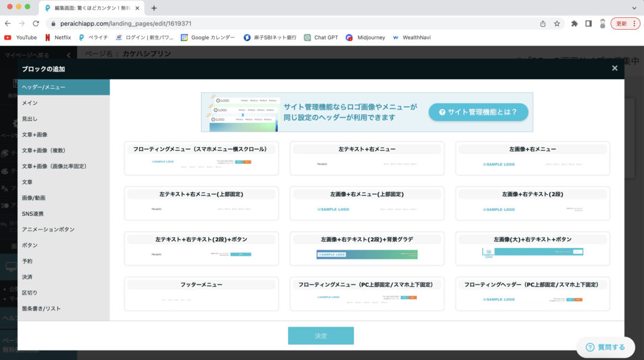
Task: Select the ヘッダー/メニュー category
Action: click(x=64, y=87)
